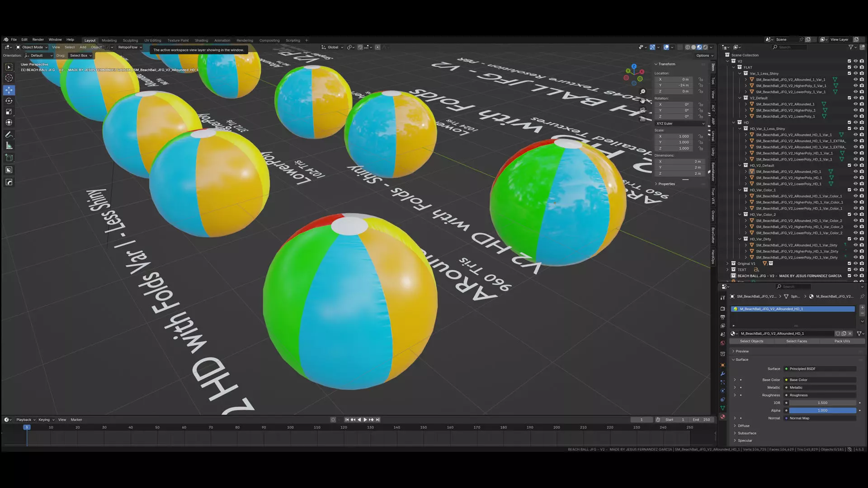The height and width of the screenshot is (488, 868).
Task: Toggle visibility of the FLAT collection
Action: (855, 67)
